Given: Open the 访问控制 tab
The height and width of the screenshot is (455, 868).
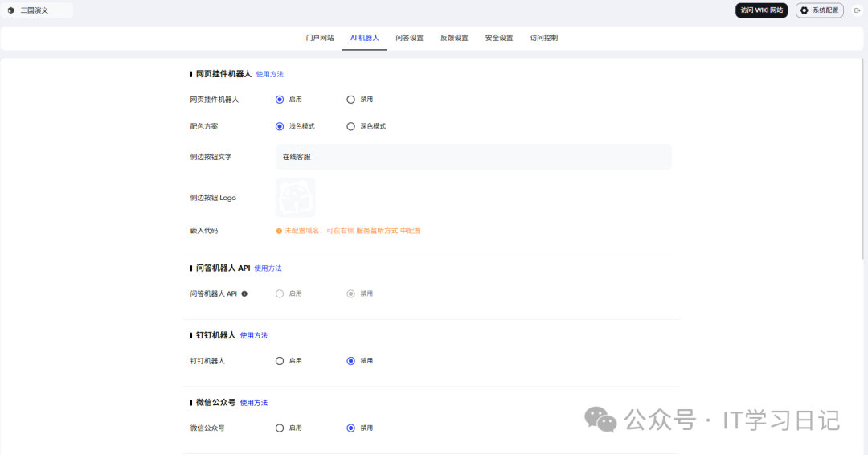Looking at the screenshot, I should pos(544,39).
